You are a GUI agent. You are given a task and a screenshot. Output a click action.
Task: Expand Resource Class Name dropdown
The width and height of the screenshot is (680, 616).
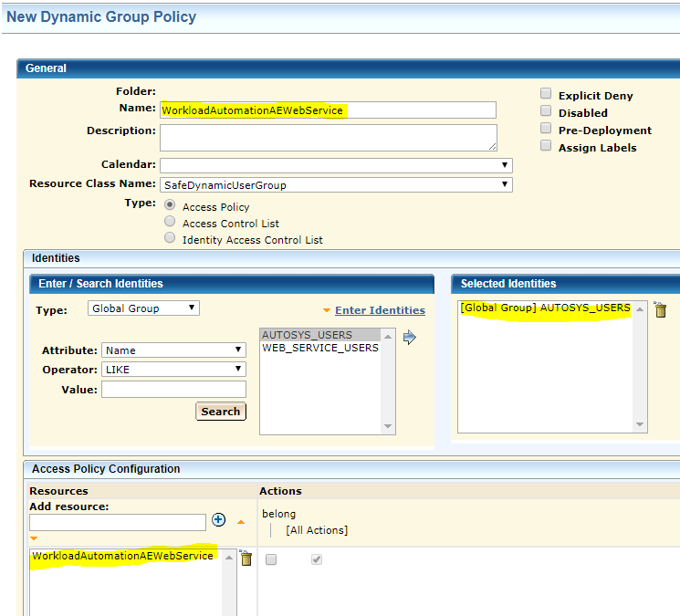[335, 184]
